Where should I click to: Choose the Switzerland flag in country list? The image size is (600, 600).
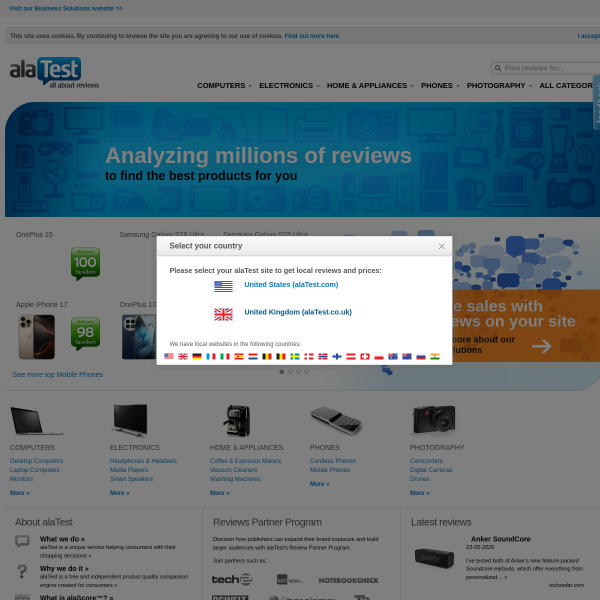point(365,356)
